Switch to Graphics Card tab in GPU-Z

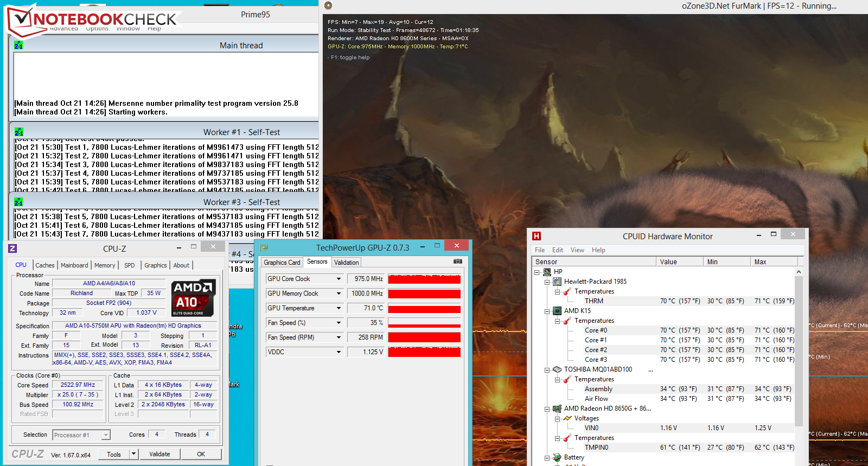pos(282,263)
